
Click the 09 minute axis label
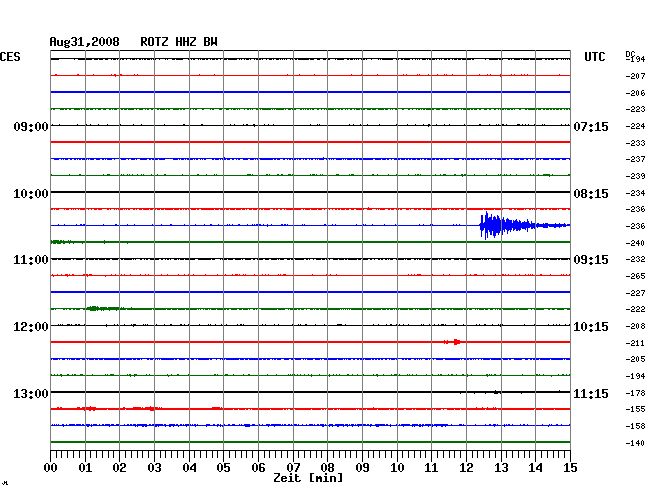tap(362, 468)
